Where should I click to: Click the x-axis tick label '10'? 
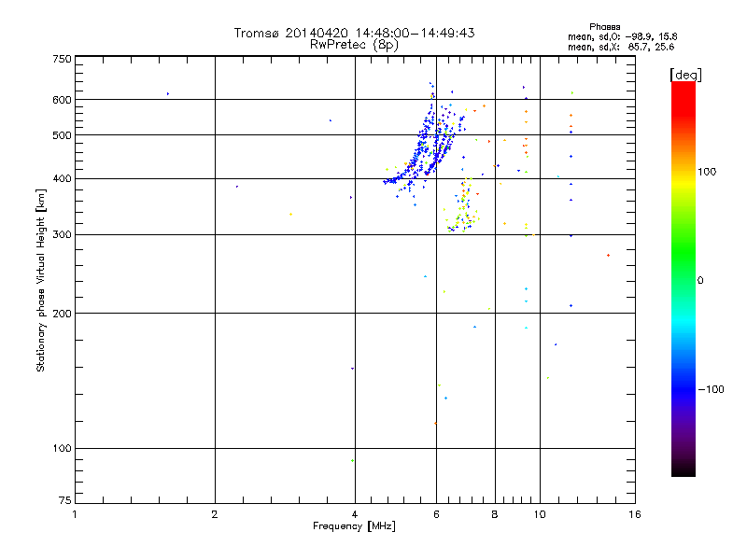540,514
